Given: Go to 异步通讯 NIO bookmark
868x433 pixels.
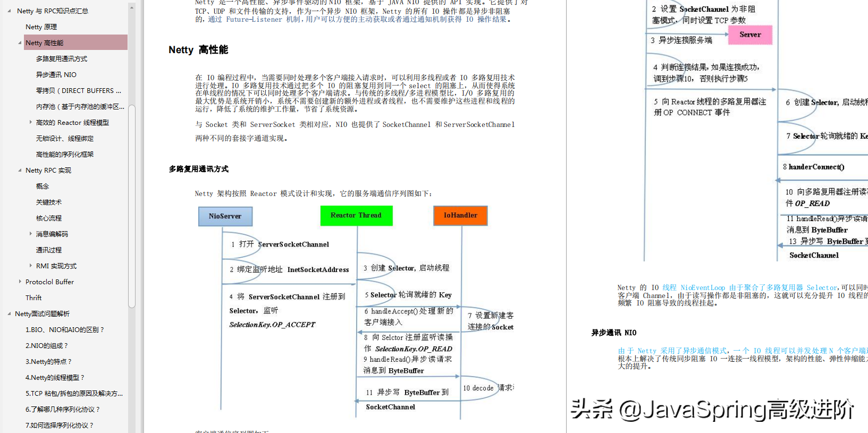Looking at the screenshot, I should click(56, 74).
